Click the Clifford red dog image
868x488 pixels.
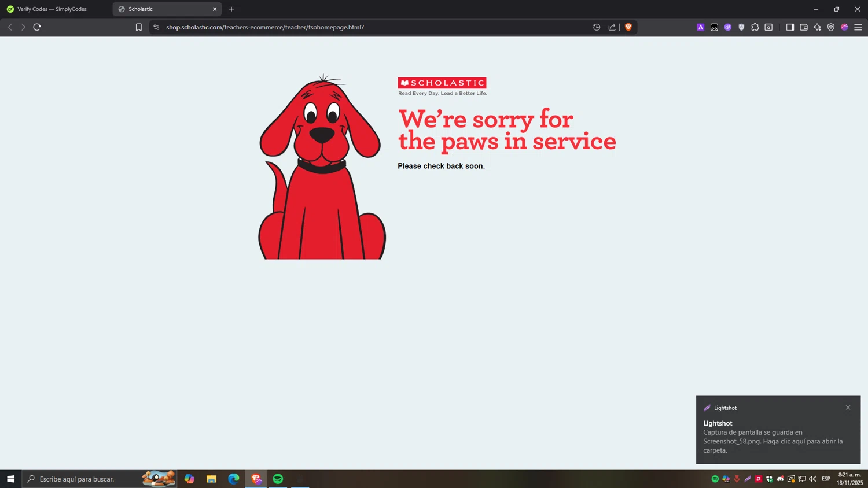[x=322, y=167]
